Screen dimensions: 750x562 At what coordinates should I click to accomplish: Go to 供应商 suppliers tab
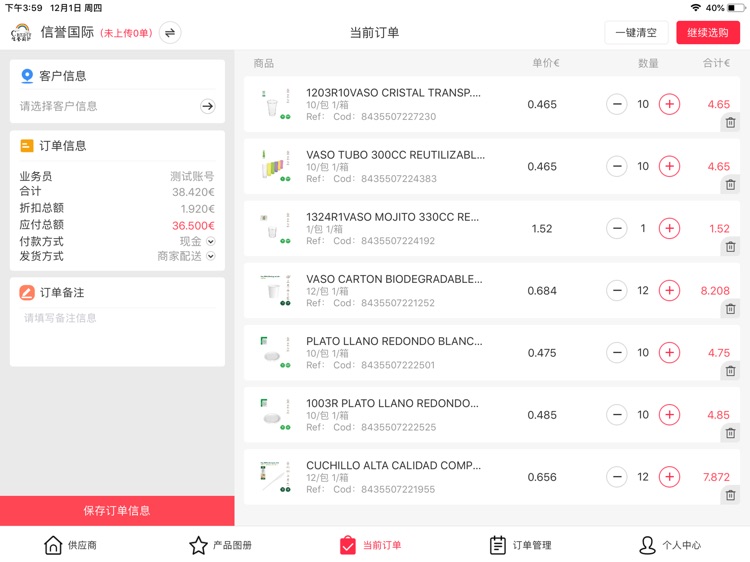[70, 545]
